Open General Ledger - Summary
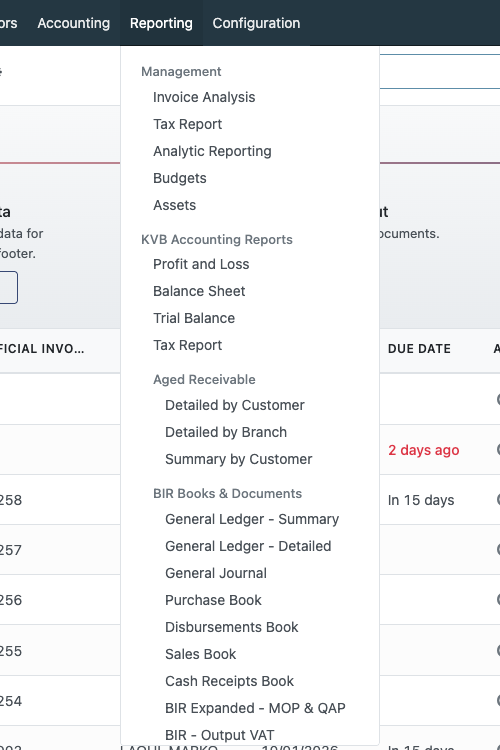This screenshot has width=500, height=750. pos(252,519)
